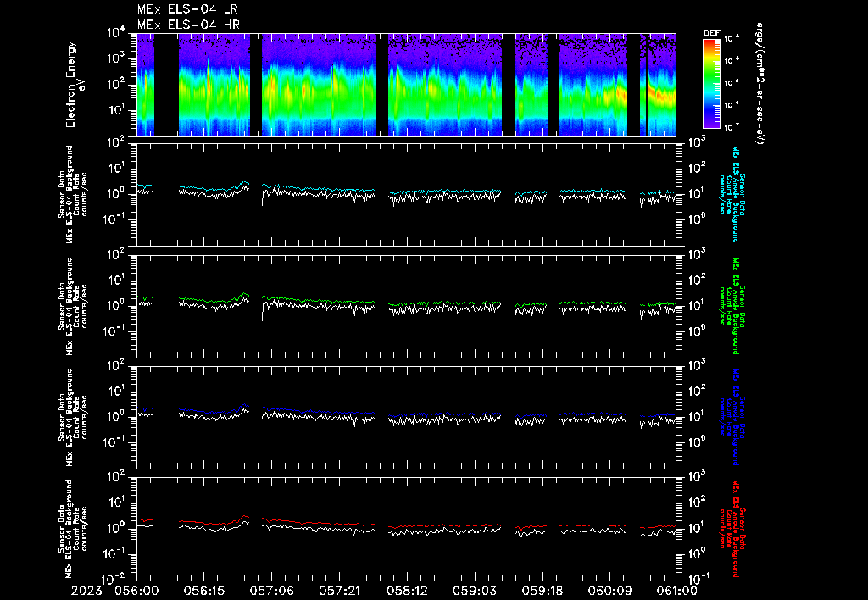Select the "Electron Energy eV" axis title

[75, 85]
